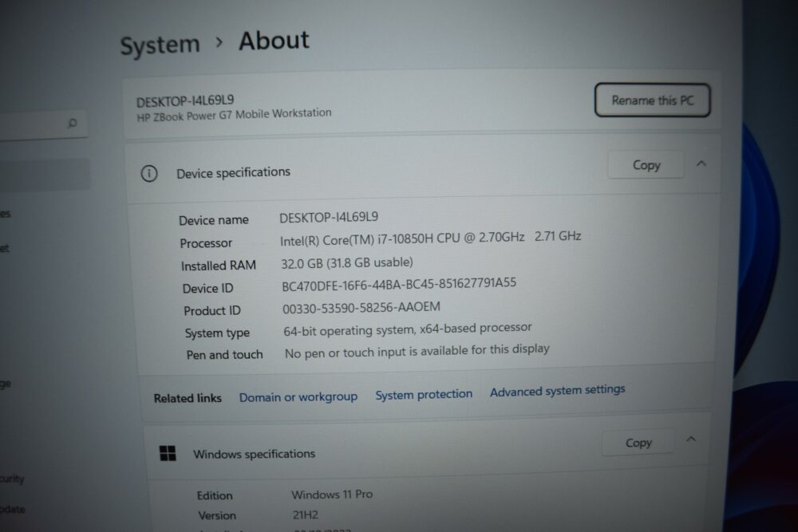Collapse the Device specifications section
Viewport: 798px width, 532px height.
pyautogui.click(x=701, y=164)
